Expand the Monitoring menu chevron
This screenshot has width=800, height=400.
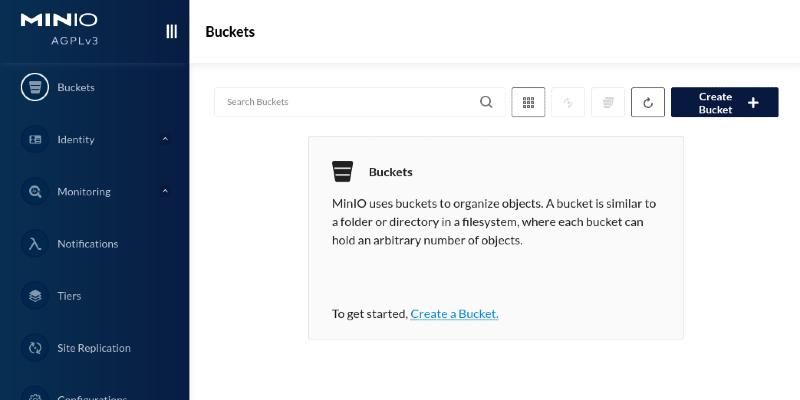click(x=165, y=191)
